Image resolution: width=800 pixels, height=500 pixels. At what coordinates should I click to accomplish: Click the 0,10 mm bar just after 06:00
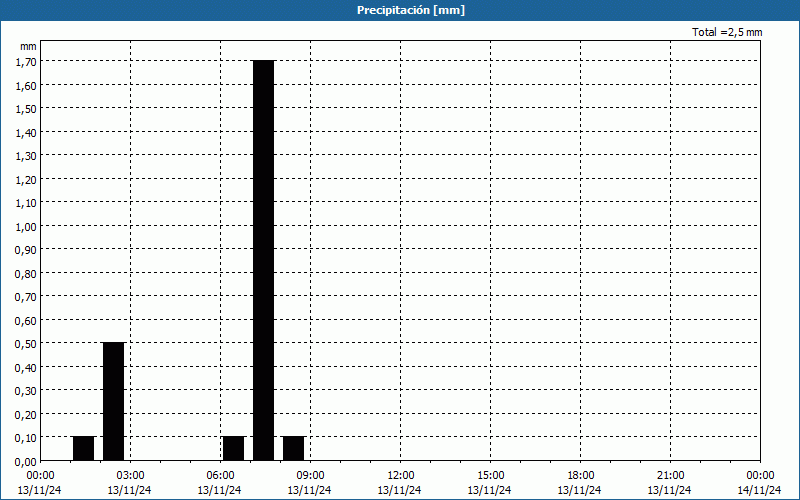[234, 448]
